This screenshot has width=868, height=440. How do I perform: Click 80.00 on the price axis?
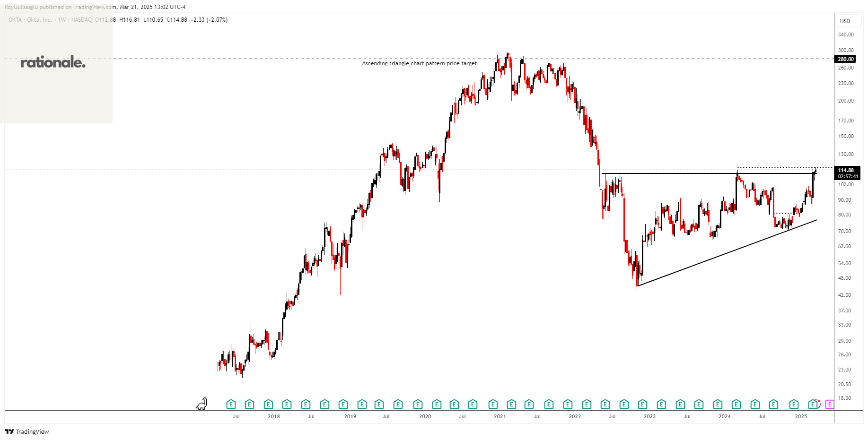(x=844, y=215)
